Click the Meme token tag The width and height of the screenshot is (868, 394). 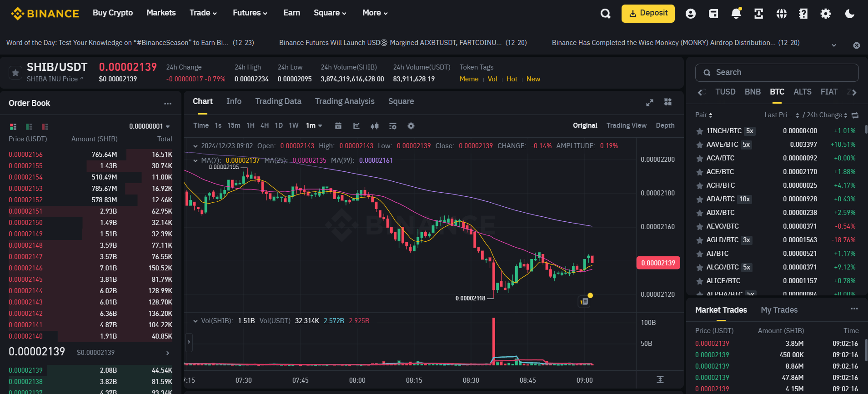tap(469, 79)
